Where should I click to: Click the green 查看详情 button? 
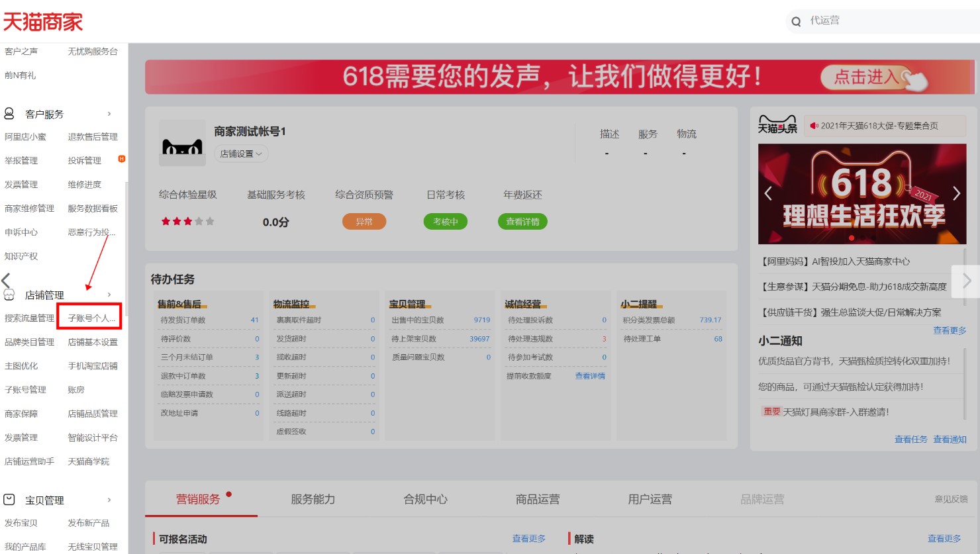click(x=523, y=222)
